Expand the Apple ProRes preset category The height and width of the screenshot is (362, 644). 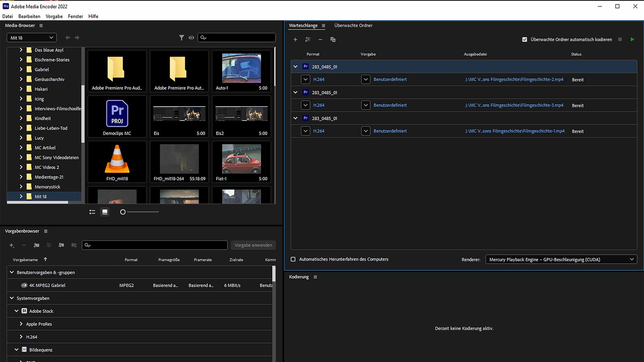[x=21, y=324]
